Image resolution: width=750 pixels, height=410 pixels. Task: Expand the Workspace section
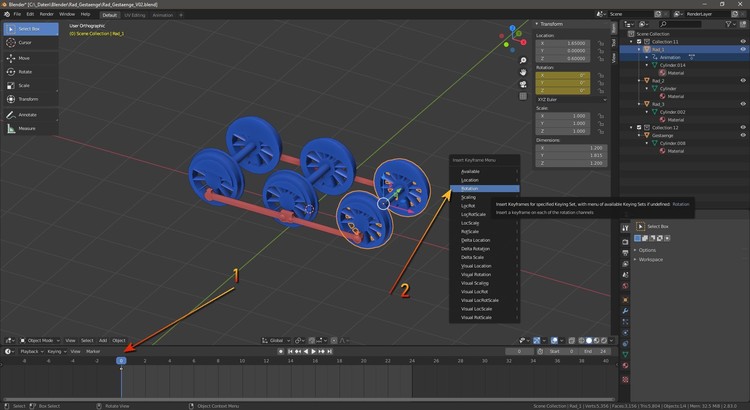652,259
